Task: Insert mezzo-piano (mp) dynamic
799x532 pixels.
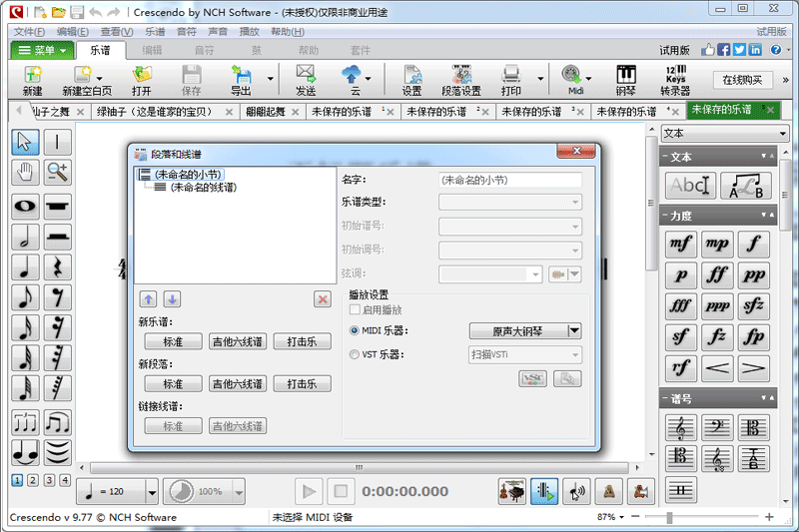Action: click(717, 244)
